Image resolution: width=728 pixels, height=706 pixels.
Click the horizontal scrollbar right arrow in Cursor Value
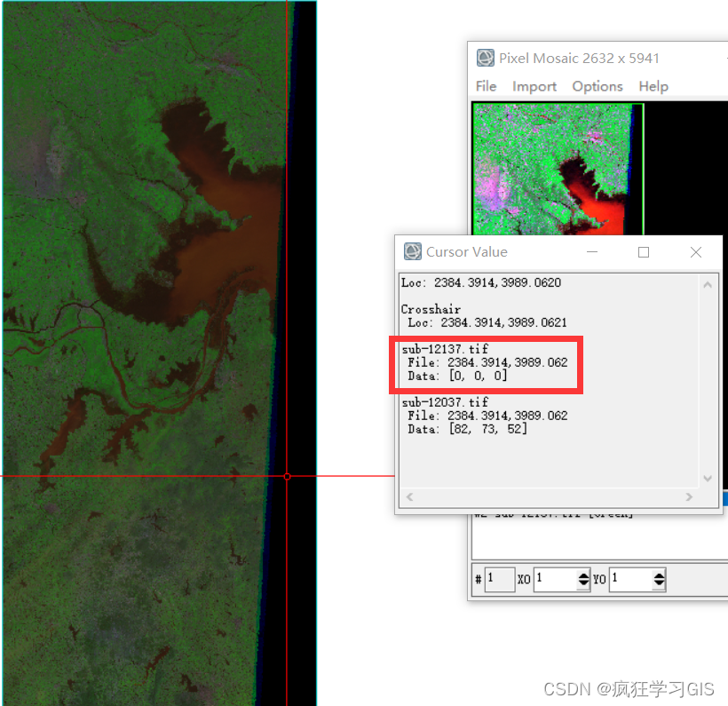pos(689,497)
